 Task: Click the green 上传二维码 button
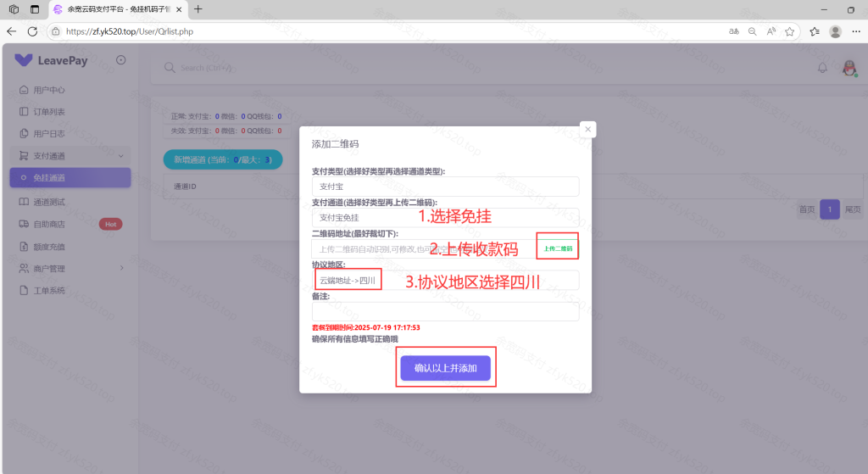(557, 249)
